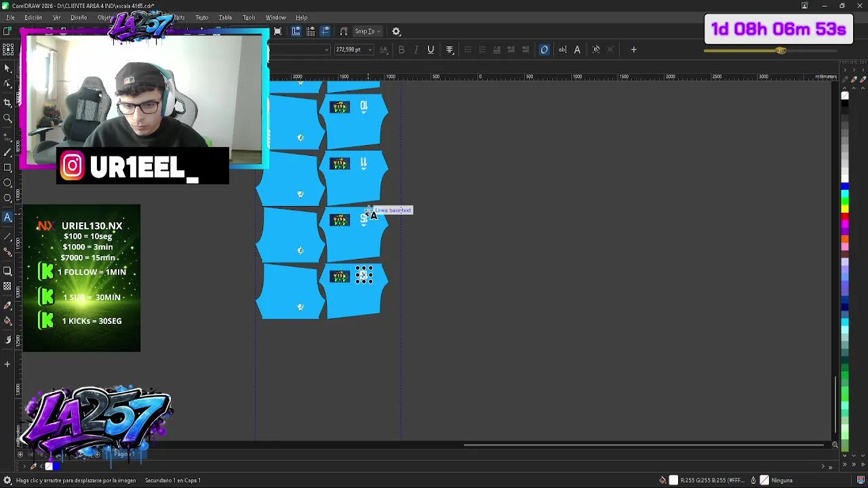Open the Tools menu
The image size is (868, 488).
tap(249, 18)
